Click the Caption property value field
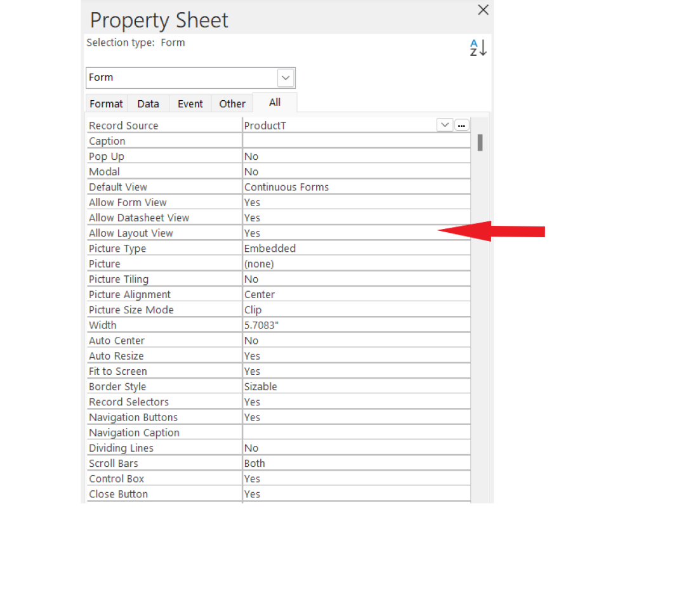This screenshot has width=700, height=614. (x=355, y=141)
